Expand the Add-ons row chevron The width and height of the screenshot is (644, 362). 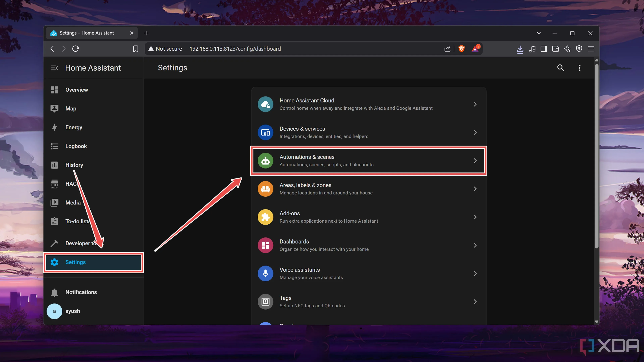click(x=475, y=217)
